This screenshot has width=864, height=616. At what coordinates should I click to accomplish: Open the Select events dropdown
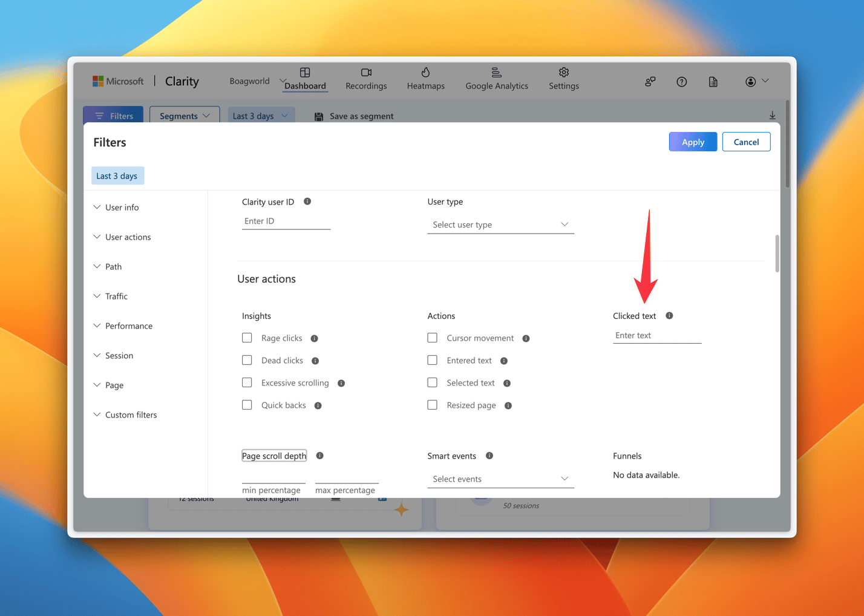coord(500,479)
